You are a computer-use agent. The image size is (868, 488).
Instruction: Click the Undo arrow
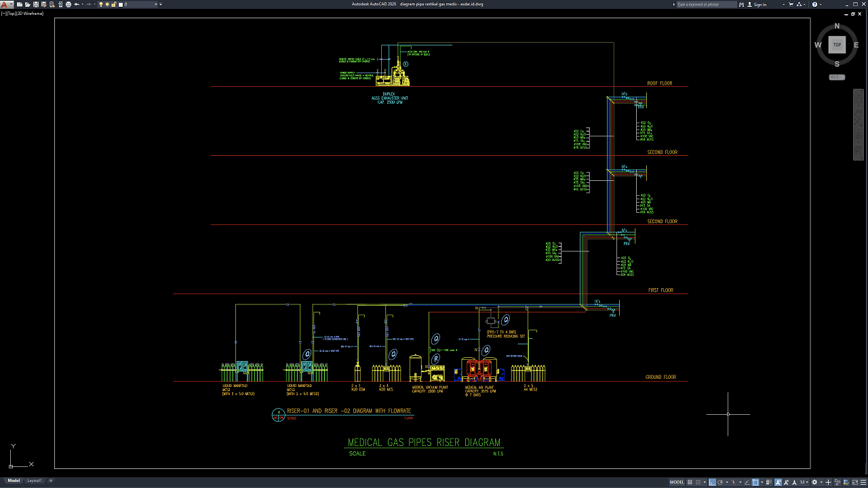pos(76,5)
